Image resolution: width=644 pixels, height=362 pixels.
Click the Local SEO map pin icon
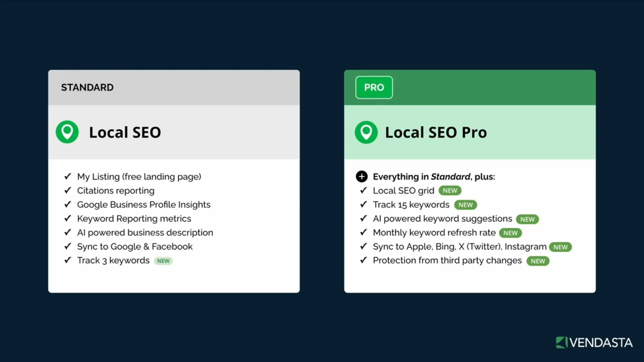[67, 132]
